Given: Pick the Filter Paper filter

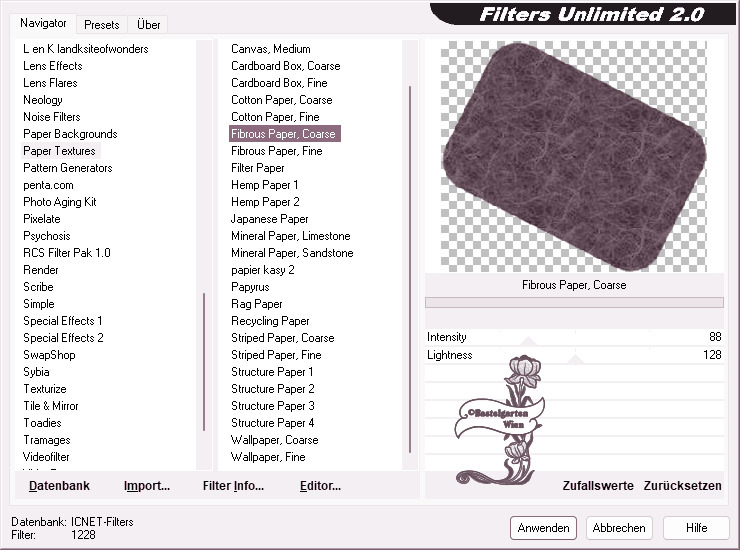Looking at the screenshot, I should click(x=258, y=168).
